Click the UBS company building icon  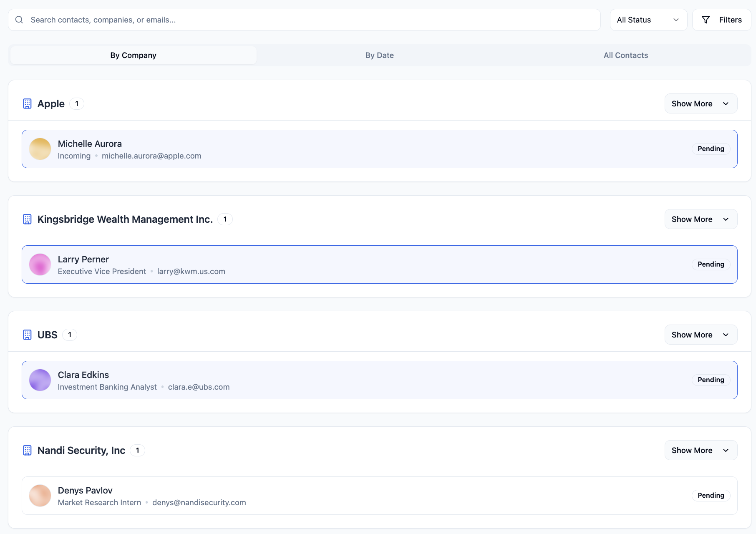(27, 335)
